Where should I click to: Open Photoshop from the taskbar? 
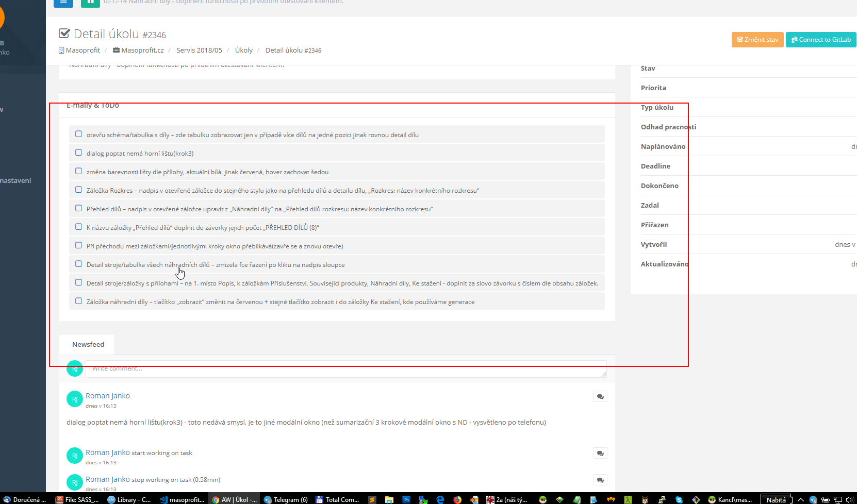pos(406,499)
